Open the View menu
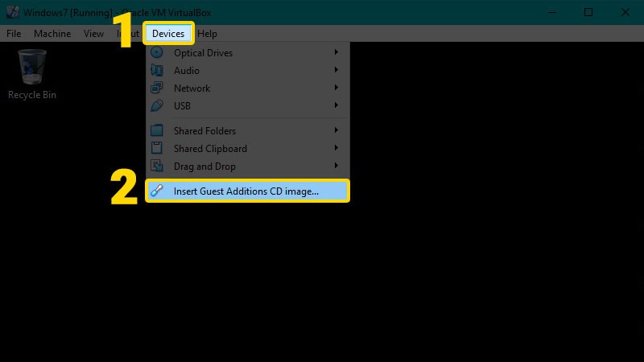This screenshot has width=644, height=362. (x=93, y=34)
